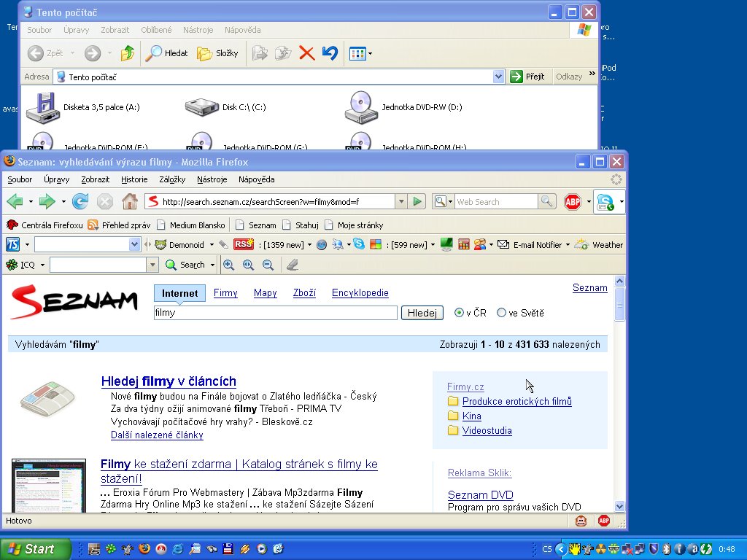This screenshot has width=747, height=560.
Task: Open the URL bar history dropdown arrow
Action: (x=401, y=201)
